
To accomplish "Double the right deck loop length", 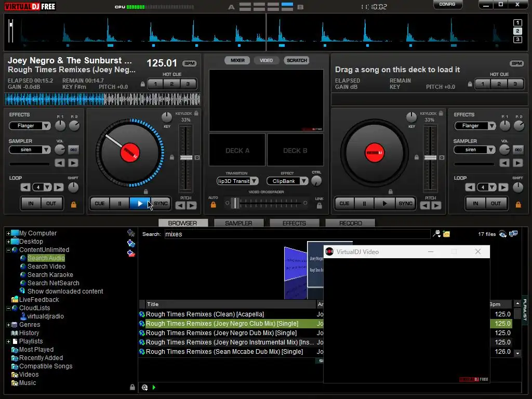I will click(503, 187).
